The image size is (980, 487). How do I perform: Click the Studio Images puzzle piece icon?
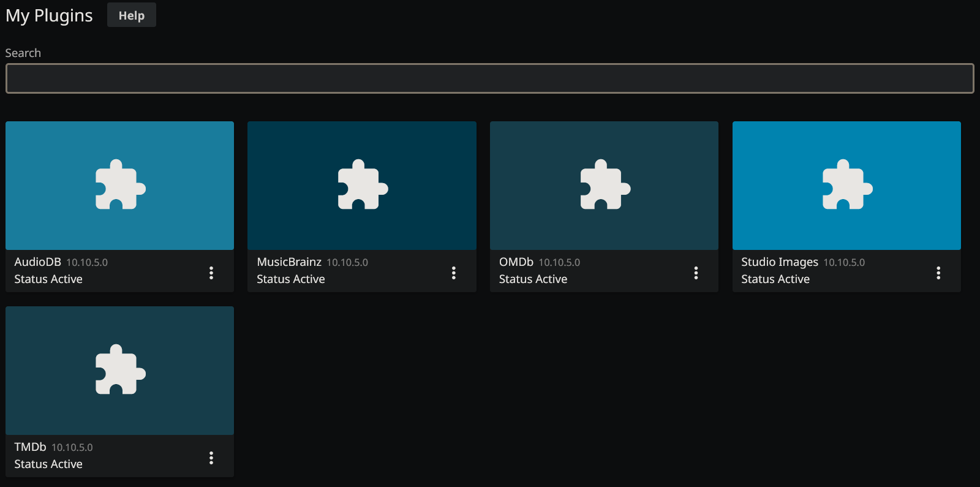coord(847,185)
